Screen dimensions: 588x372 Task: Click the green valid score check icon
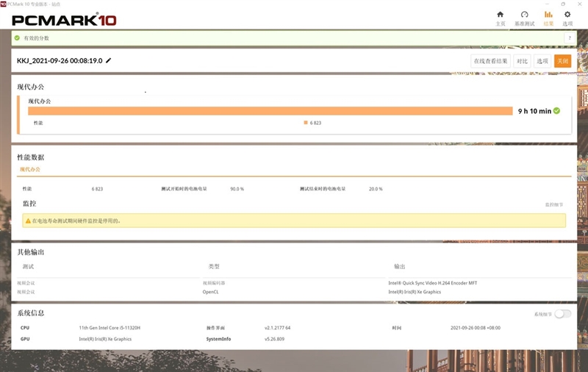click(17, 38)
